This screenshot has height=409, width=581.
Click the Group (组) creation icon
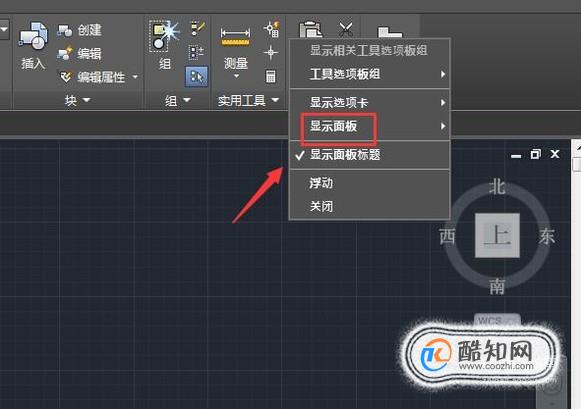tap(164, 36)
